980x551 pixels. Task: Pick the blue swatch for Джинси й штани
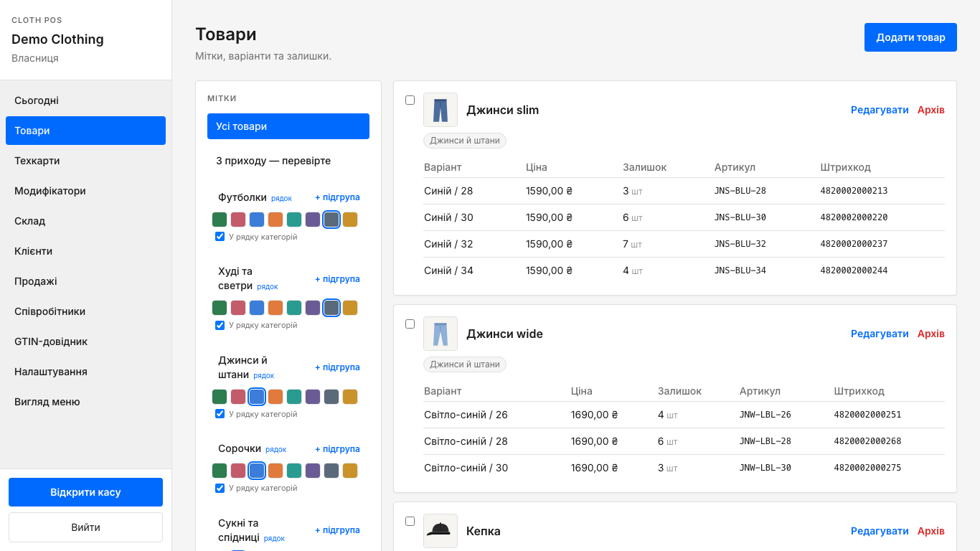(x=257, y=397)
